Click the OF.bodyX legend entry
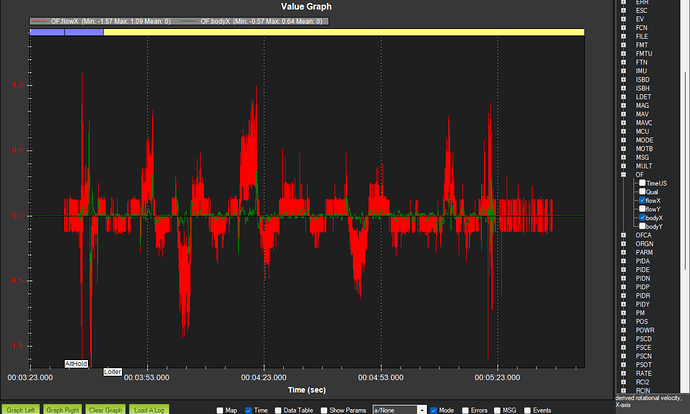The height and width of the screenshot is (414, 690). click(x=252, y=21)
